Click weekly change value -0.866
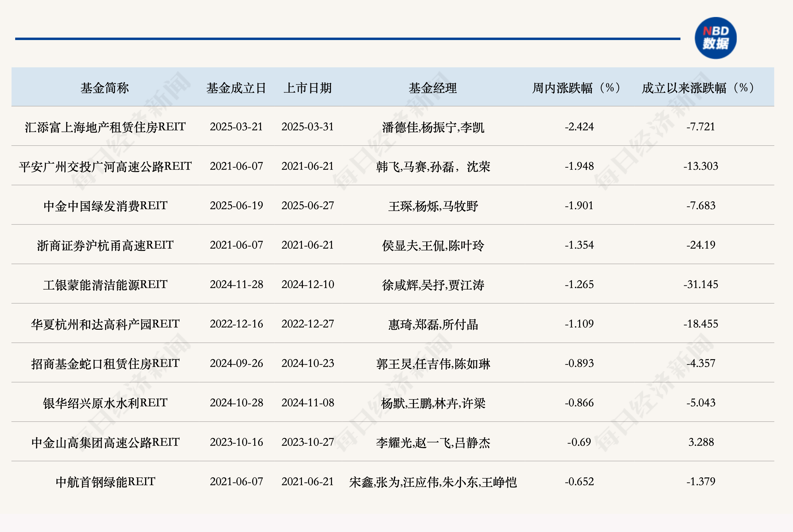The height and width of the screenshot is (532, 793). (579, 402)
